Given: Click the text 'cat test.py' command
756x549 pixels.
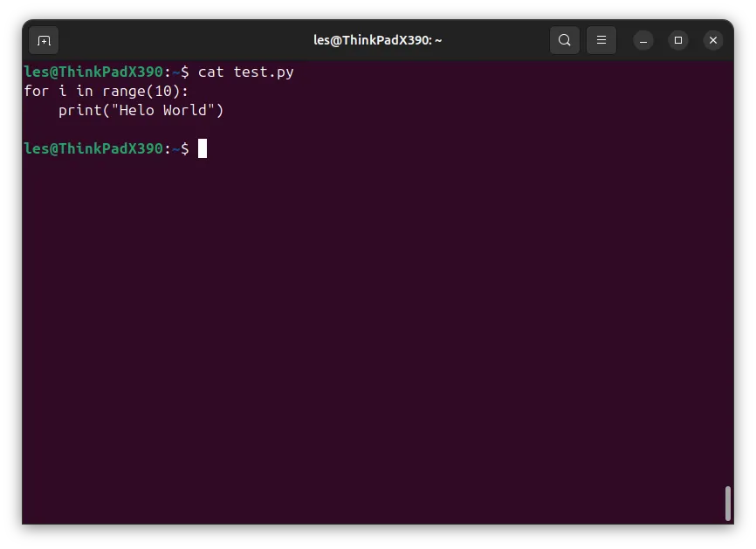Looking at the screenshot, I should point(246,72).
